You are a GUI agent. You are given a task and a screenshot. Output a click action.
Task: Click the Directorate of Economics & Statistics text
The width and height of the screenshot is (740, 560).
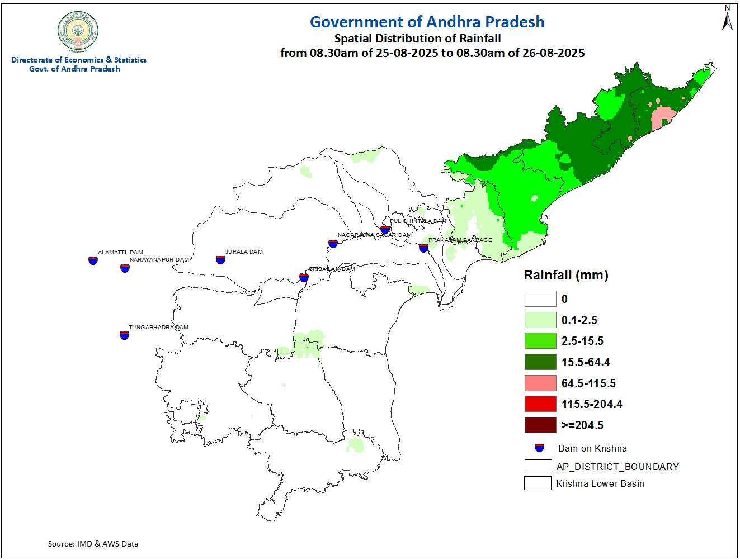click(x=79, y=60)
